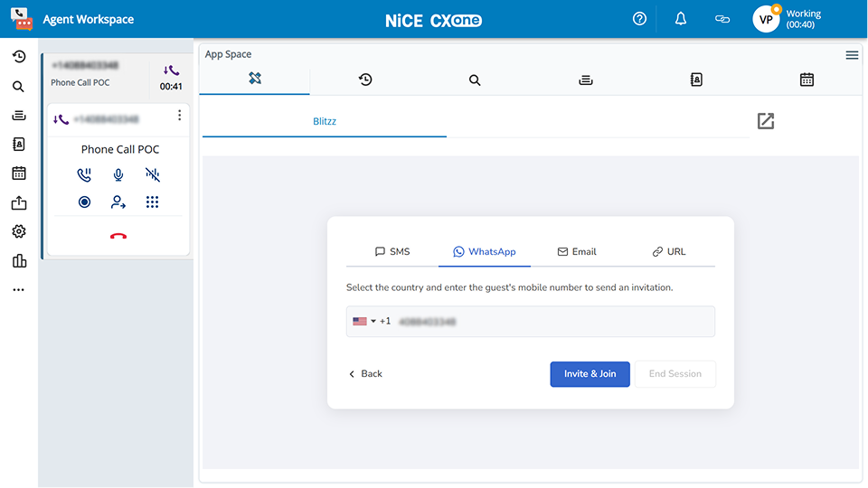
Task: Open App Space hamburger menu
Action: [852, 55]
